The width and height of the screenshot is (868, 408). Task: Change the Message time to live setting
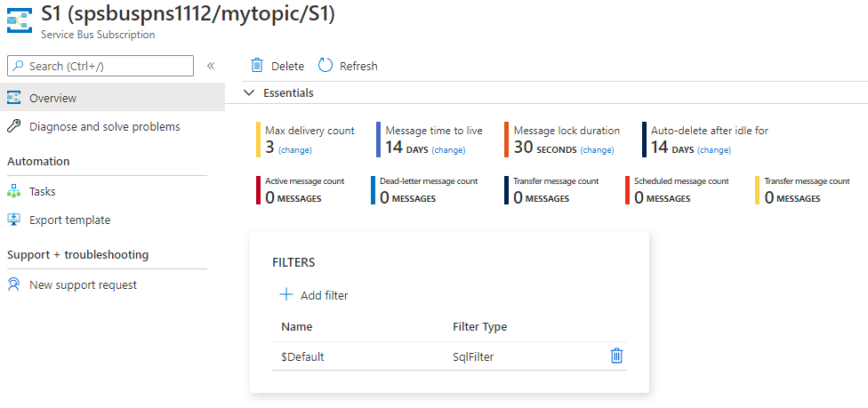tap(448, 150)
